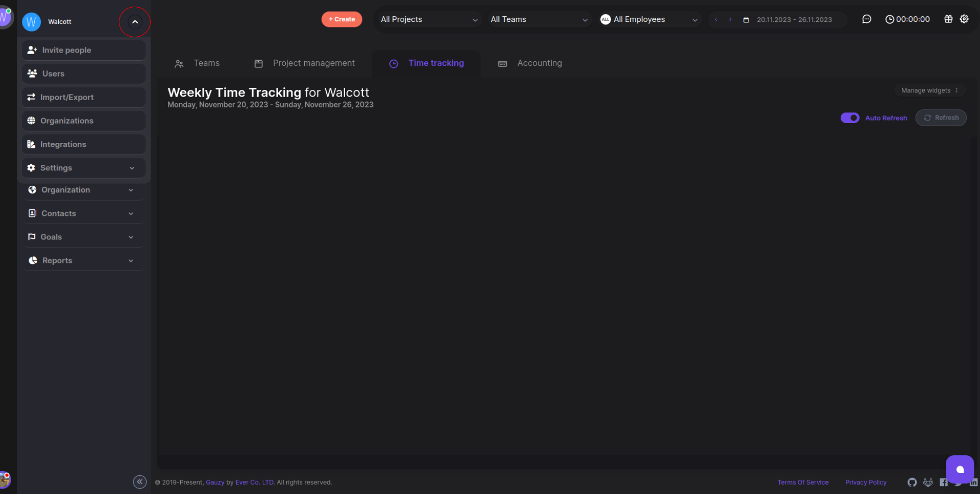Open the Ever Co. LTD link

click(x=255, y=482)
